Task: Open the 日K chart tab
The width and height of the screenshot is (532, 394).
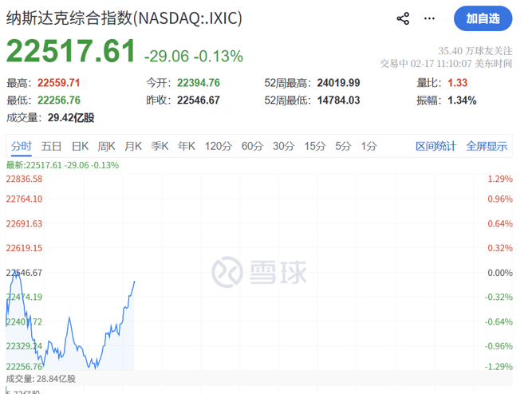Action: pyautogui.click(x=80, y=146)
